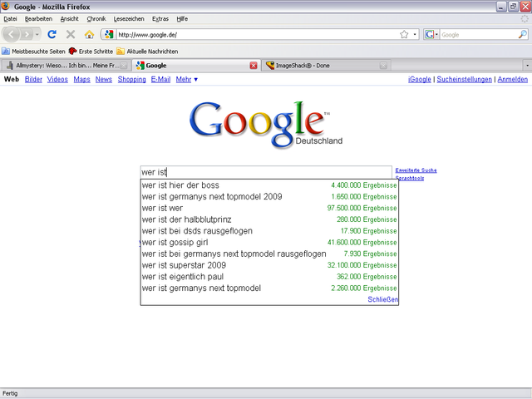The image size is (532, 399).
Task: Open the list all tabs dropdown
Action: [x=527, y=66]
